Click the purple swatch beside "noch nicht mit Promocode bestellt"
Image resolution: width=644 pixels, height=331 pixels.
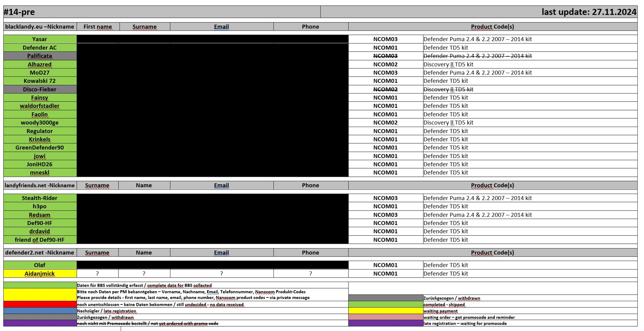click(40, 323)
